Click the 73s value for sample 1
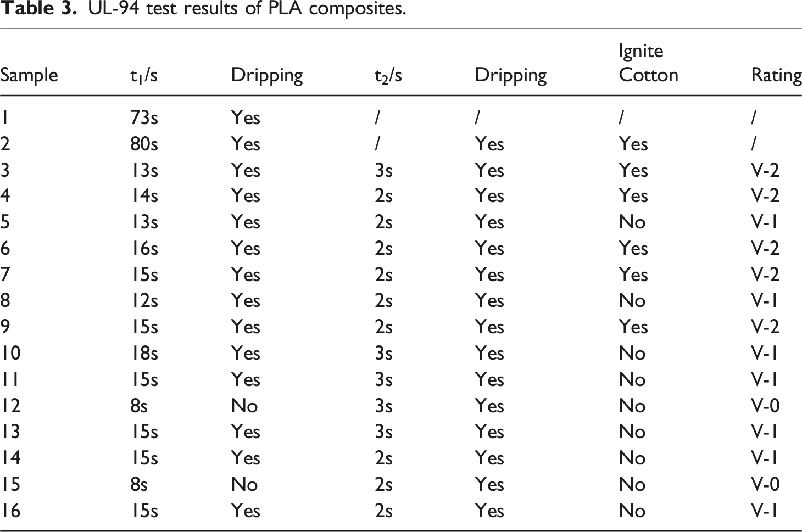802x532 pixels. 144,117
